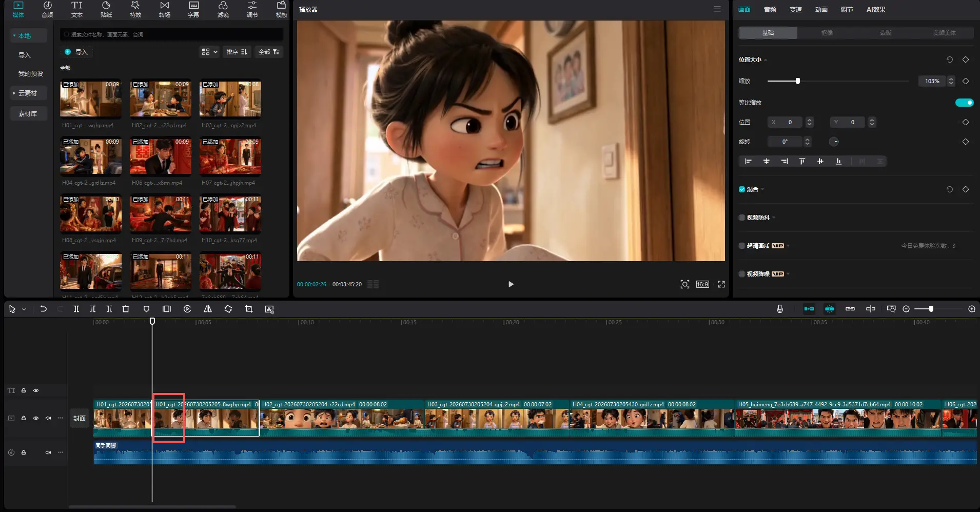
Task: Mute the audio track 同手同脚
Action: 48,452
